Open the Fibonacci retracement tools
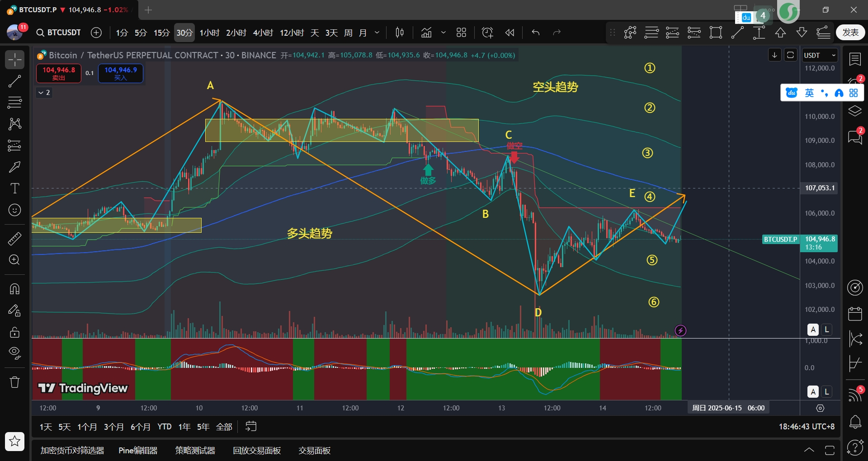The image size is (868, 461). pos(14,103)
